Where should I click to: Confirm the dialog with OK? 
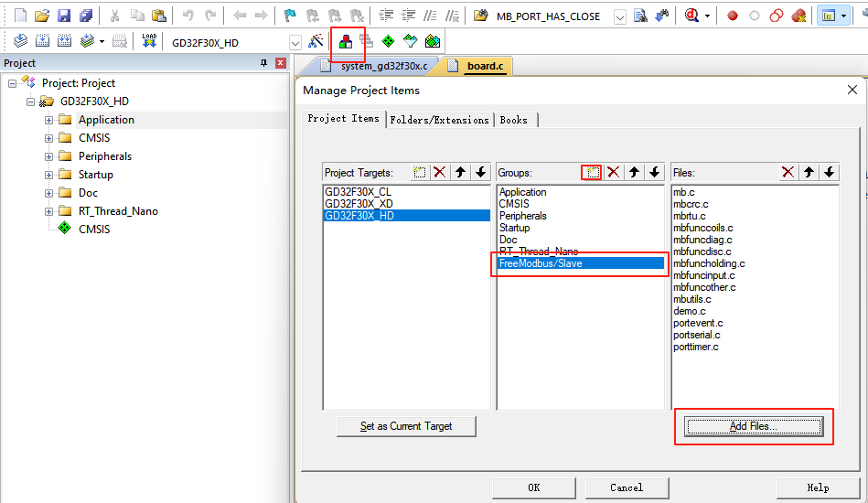tap(533, 487)
